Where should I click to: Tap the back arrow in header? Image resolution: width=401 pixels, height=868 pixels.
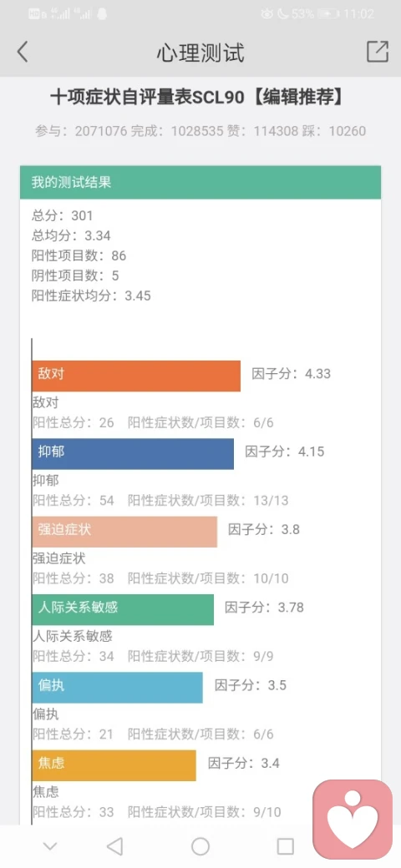click(x=23, y=52)
